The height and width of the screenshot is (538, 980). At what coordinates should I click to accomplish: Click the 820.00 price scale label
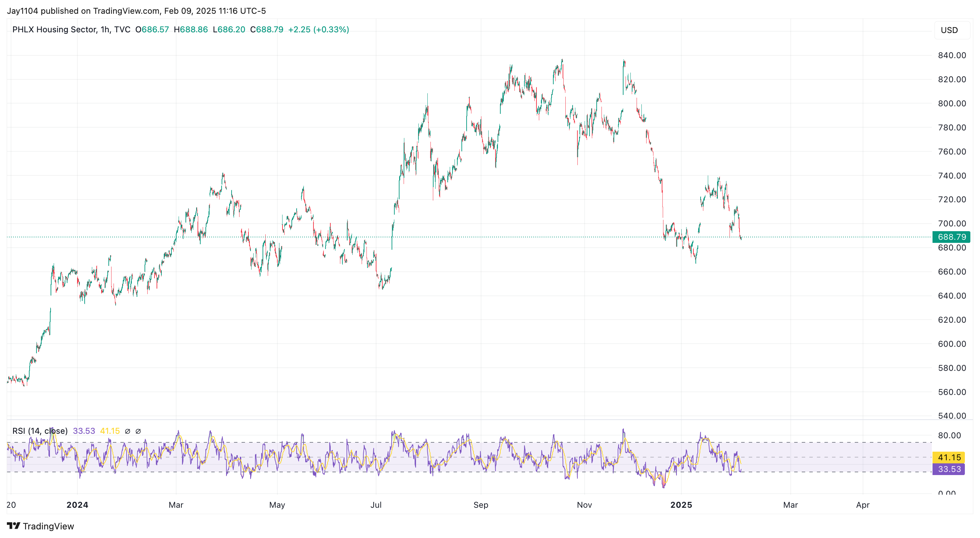[952, 79]
